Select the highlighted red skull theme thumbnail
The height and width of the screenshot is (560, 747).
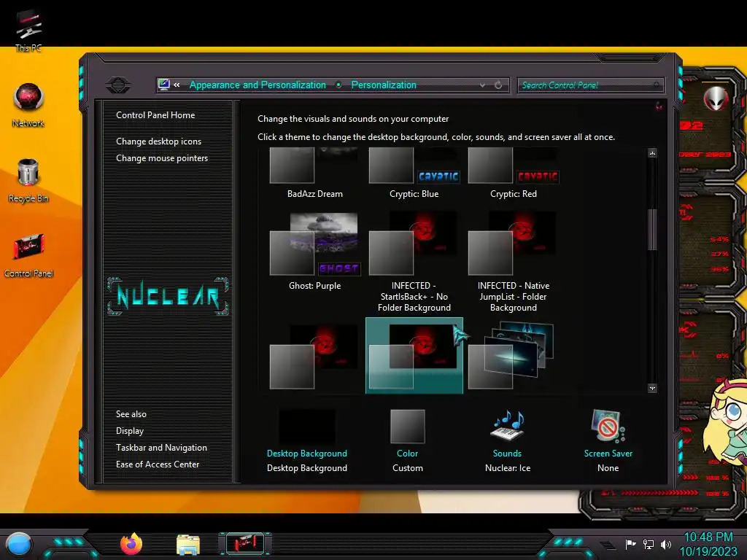pos(414,356)
